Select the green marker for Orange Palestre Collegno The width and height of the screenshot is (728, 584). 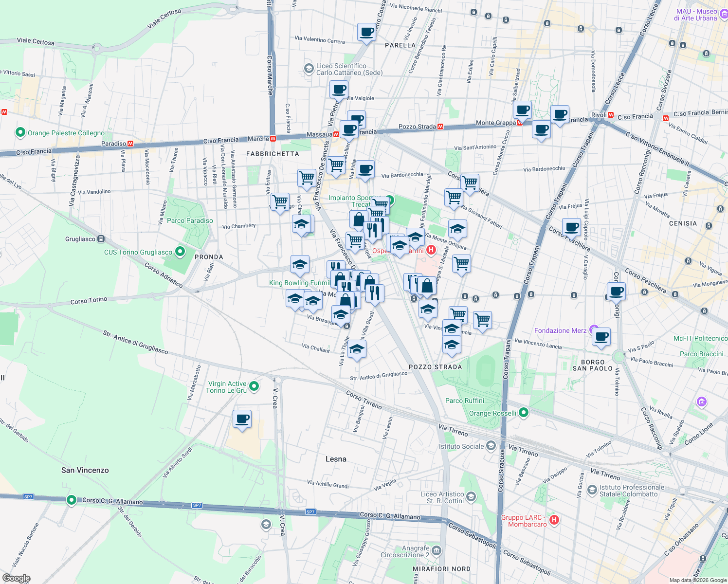[x=19, y=132]
